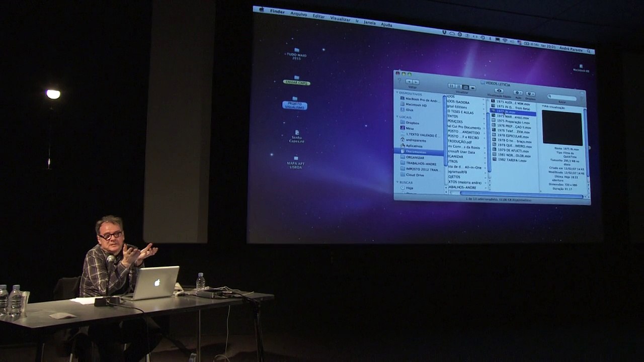Screen dimensions: 644x362
Task: Select 1982 TAREFA I.mov file
Action: pyautogui.click(x=509, y=160)
